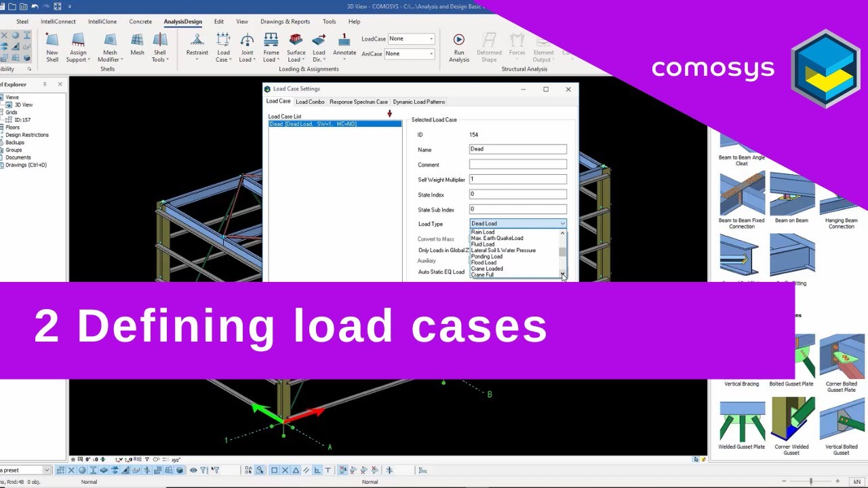Toggle the perpendicular snap icon in bottom toolbar

point(317,470)
